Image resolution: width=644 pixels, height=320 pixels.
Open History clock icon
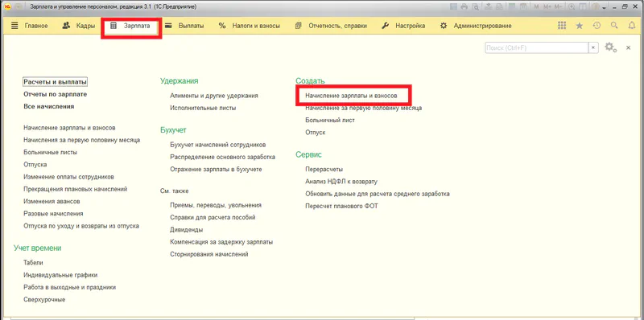pos(597,26)
